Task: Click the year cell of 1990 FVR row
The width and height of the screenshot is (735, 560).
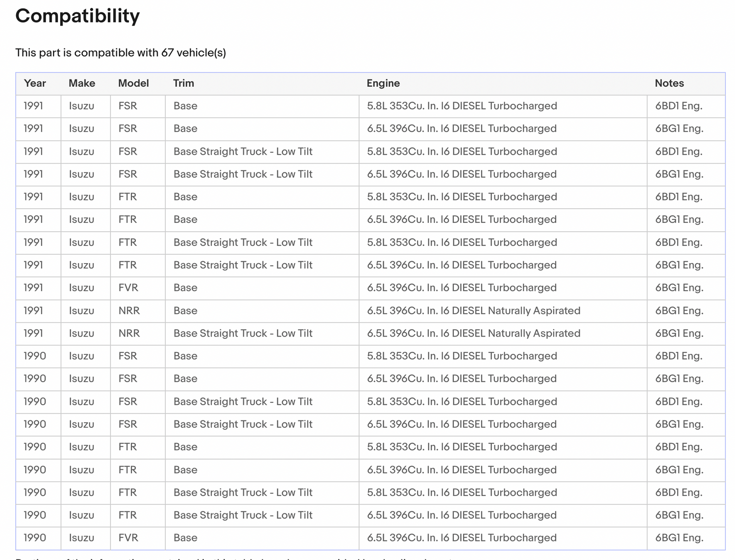Action: (35, 537)
